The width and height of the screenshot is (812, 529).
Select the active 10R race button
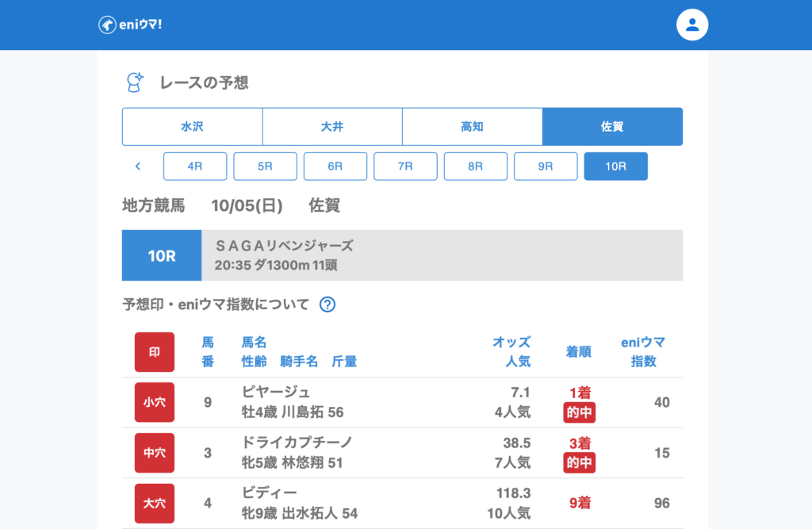[x=615, y=167]
